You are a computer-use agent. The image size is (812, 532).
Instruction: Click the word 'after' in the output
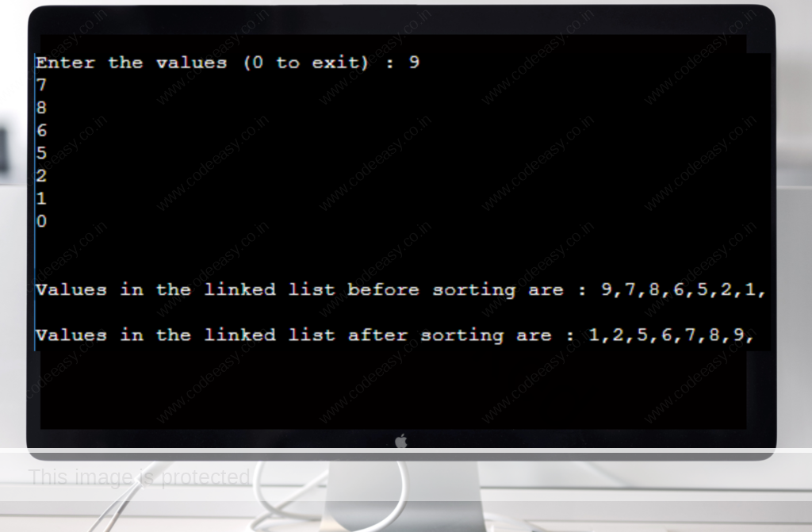pyautogui.click(x=377, y=335)
